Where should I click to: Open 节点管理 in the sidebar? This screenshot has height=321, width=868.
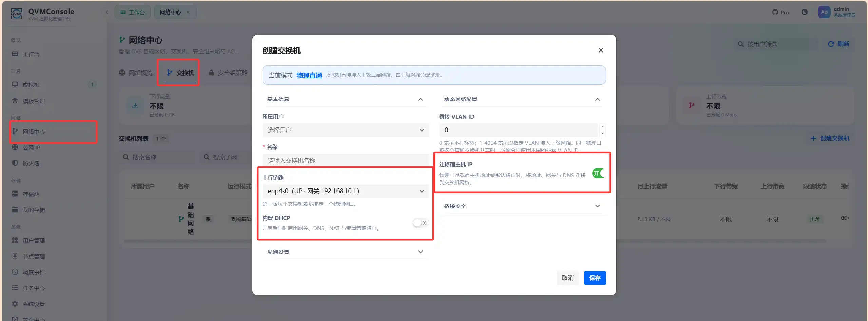[54, 256]
